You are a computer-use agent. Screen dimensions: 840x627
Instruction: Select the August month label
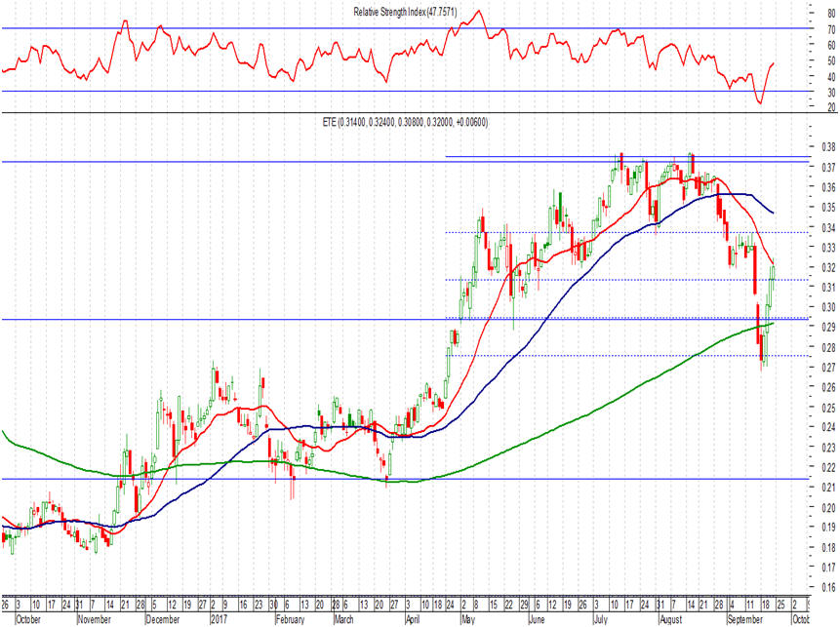pyautogui.click(x=670, y=619)
